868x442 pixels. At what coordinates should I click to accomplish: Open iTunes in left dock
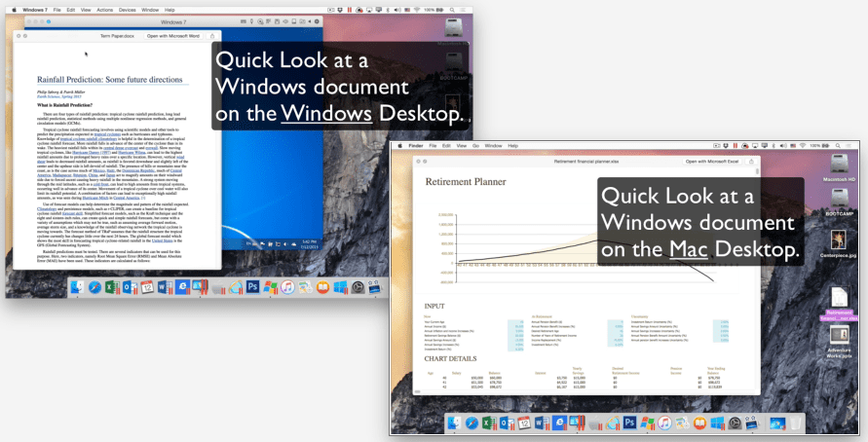287,287
